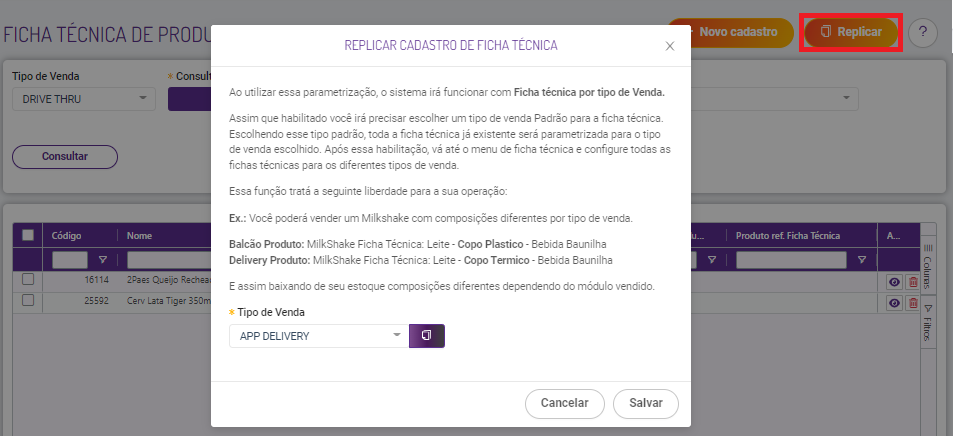Open the help question mark icon

(923, 33)
